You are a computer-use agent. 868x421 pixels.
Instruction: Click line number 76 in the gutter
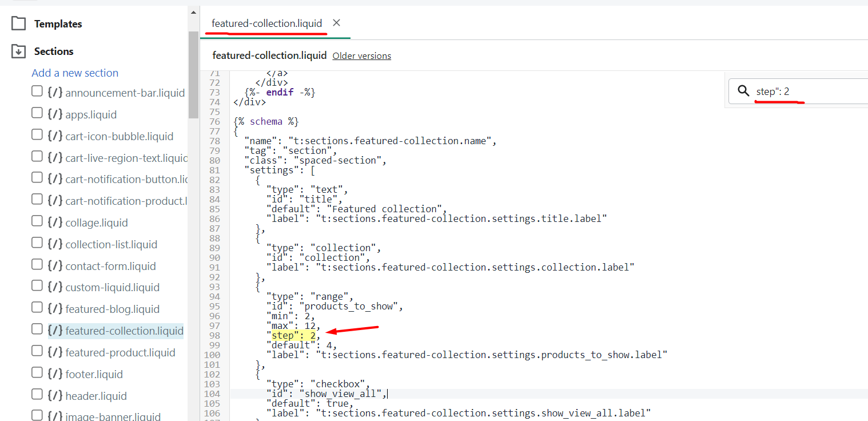[x=215, y=121]
